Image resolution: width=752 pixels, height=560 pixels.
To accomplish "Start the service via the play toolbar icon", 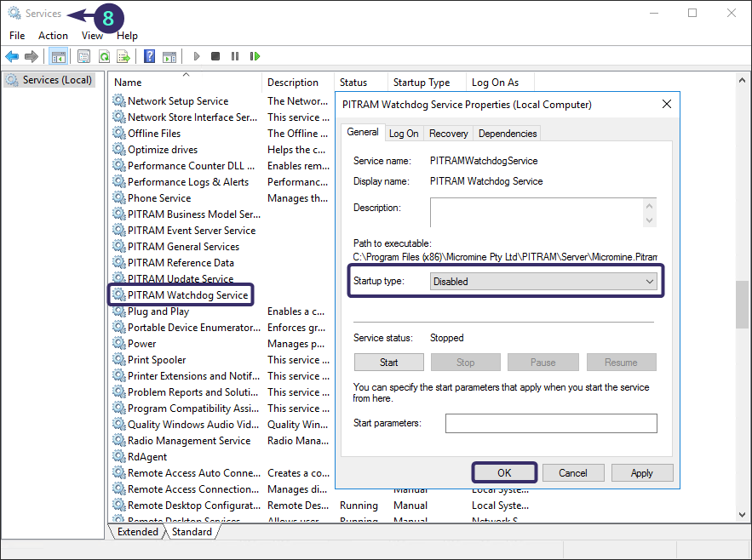I will pyautogui.click(x=196, y=56).
